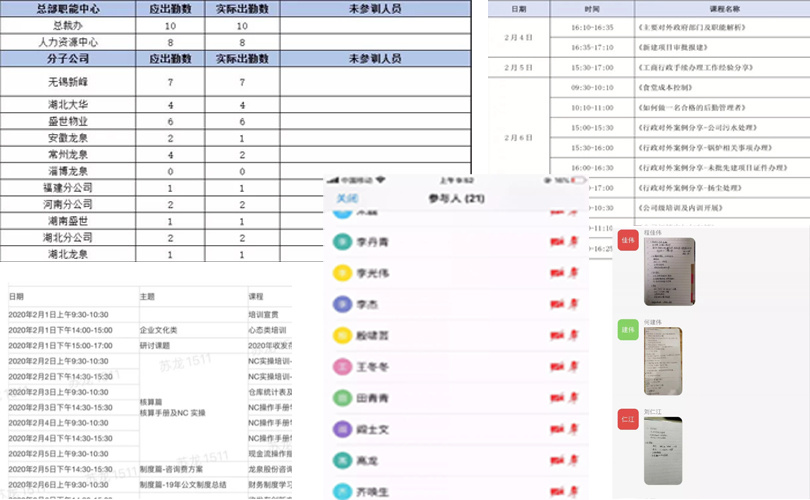The height and width of the screenshot is (500, 810).
Task: Click red 佳伟 chat avatar
Action: 627,242
